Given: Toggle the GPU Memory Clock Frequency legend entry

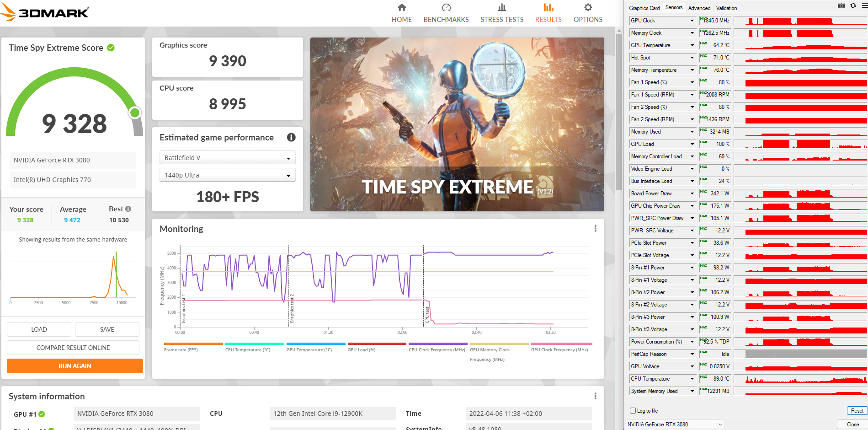Looking at the screenshot, I should (x=499, y=352).
